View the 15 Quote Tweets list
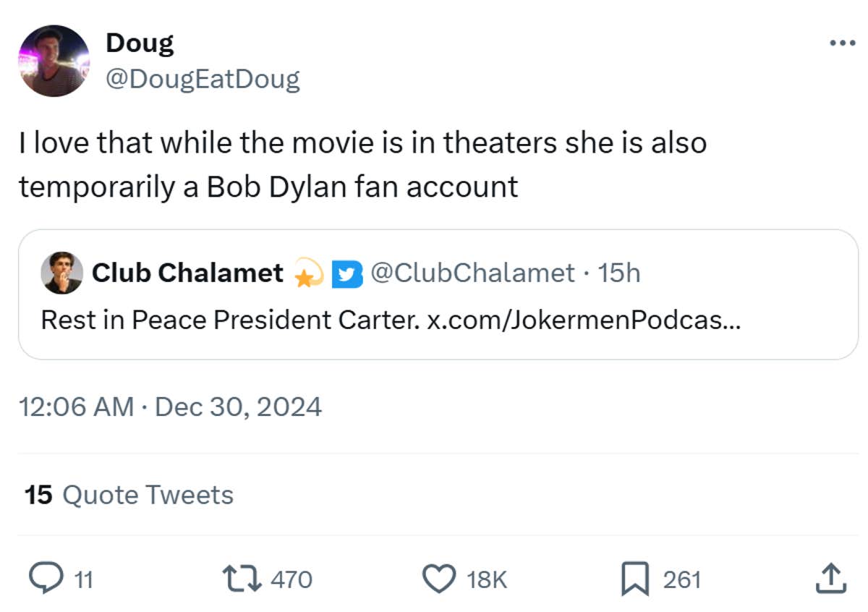The image size is (868, 612). 129,495
